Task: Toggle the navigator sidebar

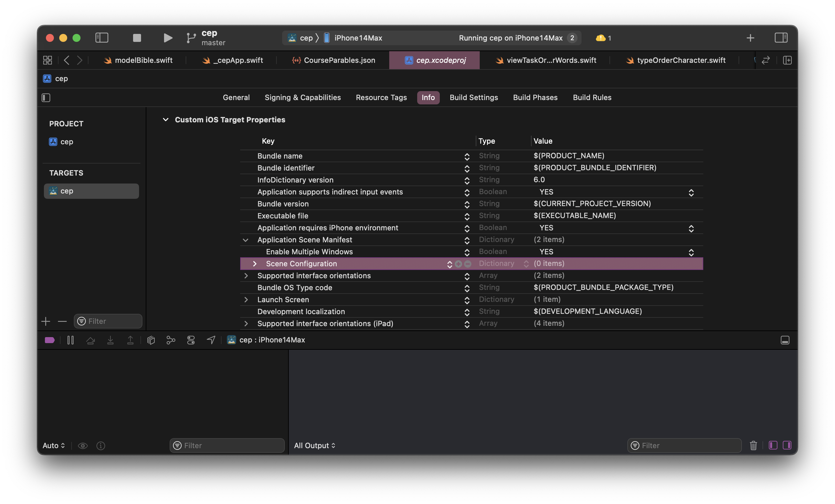Action: click(102, 38)
